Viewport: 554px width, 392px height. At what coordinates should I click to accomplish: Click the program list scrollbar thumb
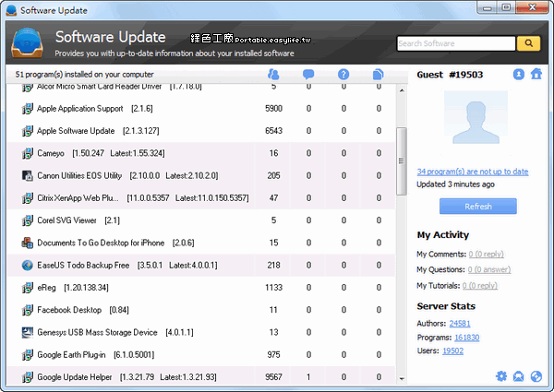402,160
